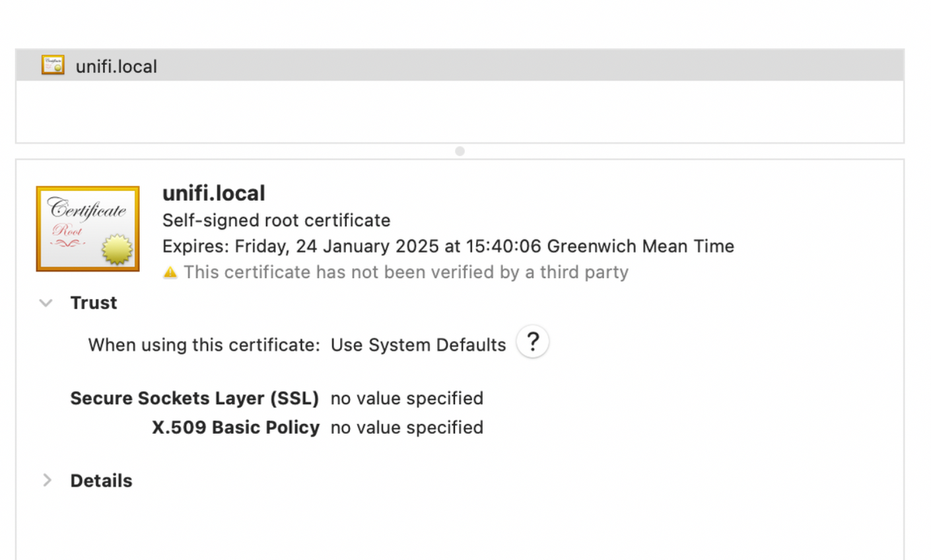931x560 pixels.
Task: Click the small certificate icon in the list row
Action: pos(53,65)
